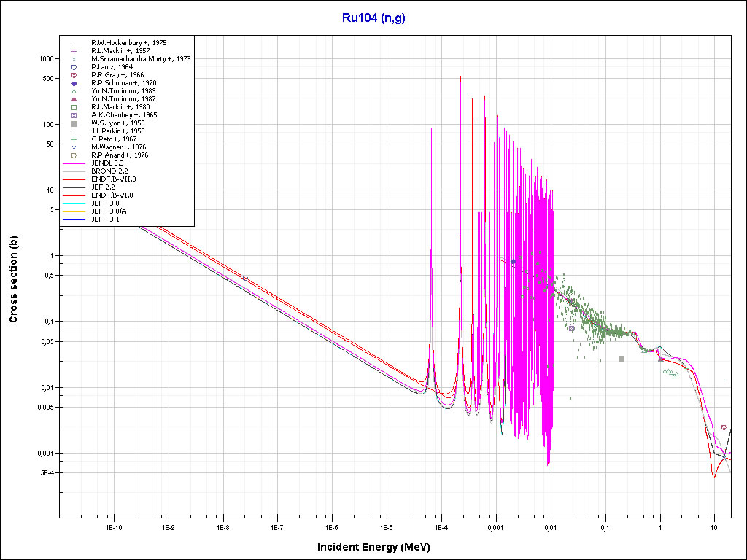Select the cyan JEFF 3.0 line swatch
The height and width of the screenshot is (560, 747).
(74, 203)
